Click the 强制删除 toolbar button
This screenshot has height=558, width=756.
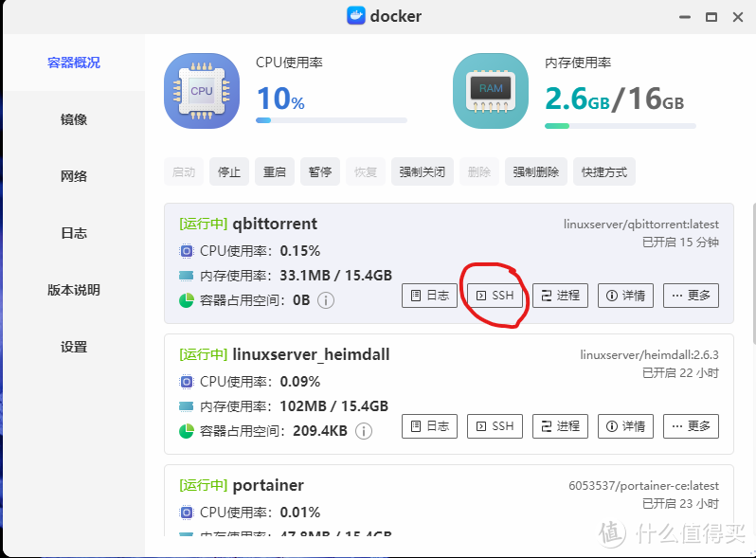coord(536,171)
